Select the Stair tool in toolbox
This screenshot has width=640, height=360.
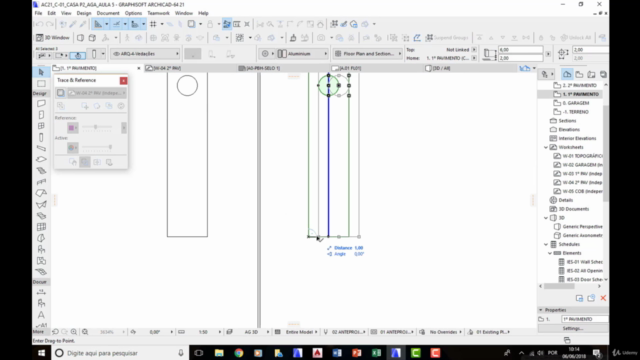tap(41, 171)
